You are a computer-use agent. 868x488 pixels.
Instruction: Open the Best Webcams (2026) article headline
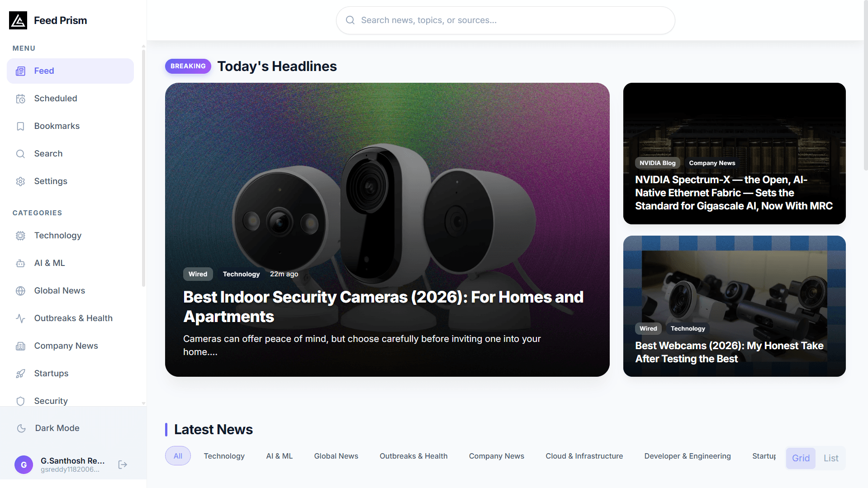click(729, 352)
